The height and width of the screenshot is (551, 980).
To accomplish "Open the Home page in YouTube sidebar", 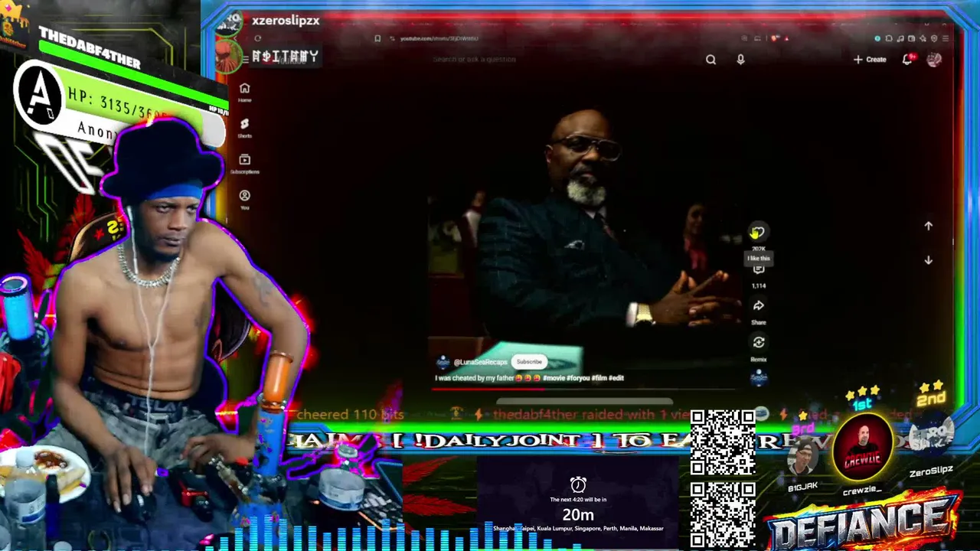I will 244,93.
